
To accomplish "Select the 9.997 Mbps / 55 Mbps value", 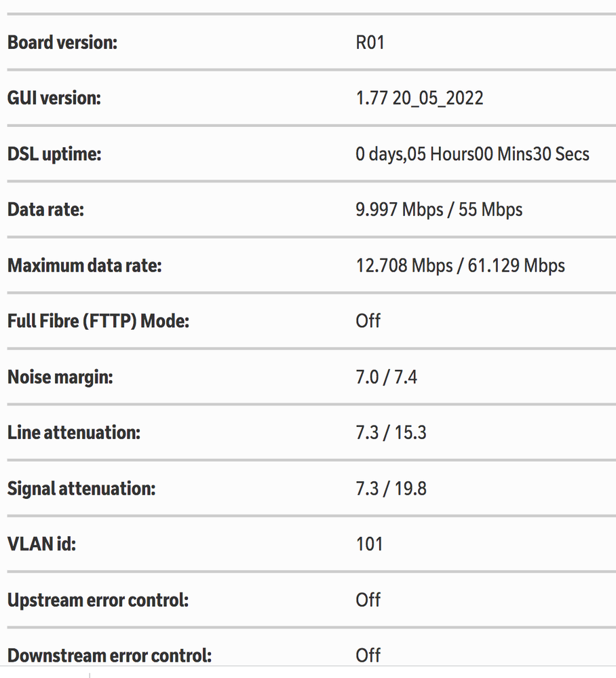I will [x=439, y=209].
